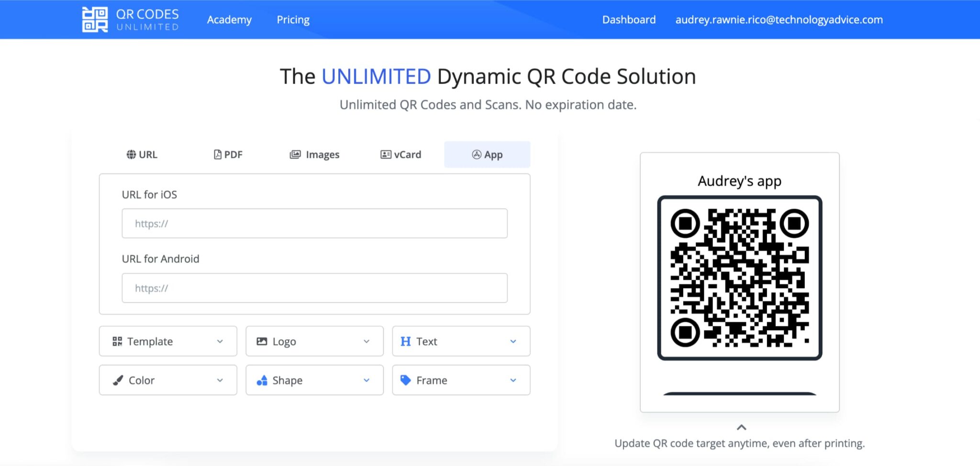This screenshot has height=466, width=980.
Task: Click the Template grid icon
Action: tap(117, 341)
